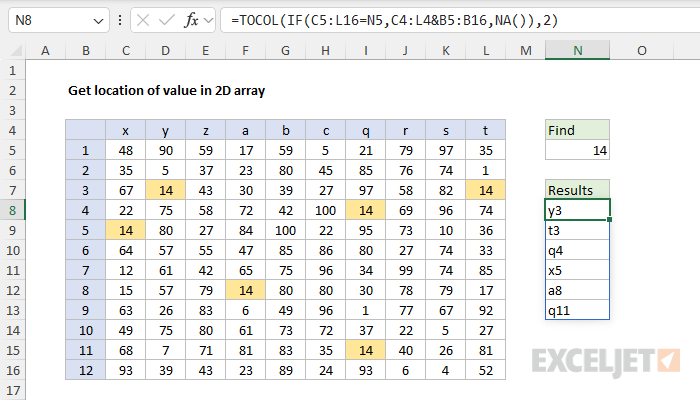This screenshot has width=700, height=400.
Task: Select cell with 89 in column b
Action: (x=286, y=370)
